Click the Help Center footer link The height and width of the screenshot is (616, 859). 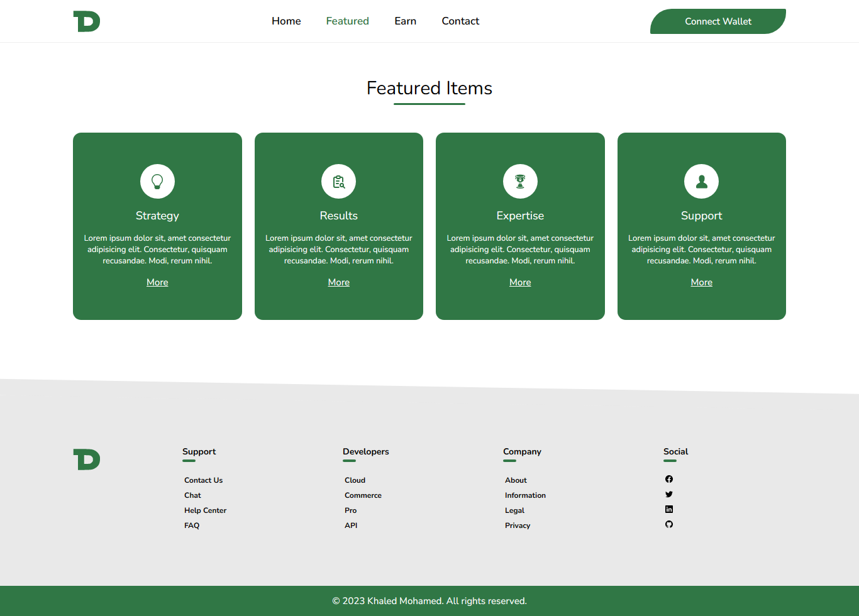205,510
